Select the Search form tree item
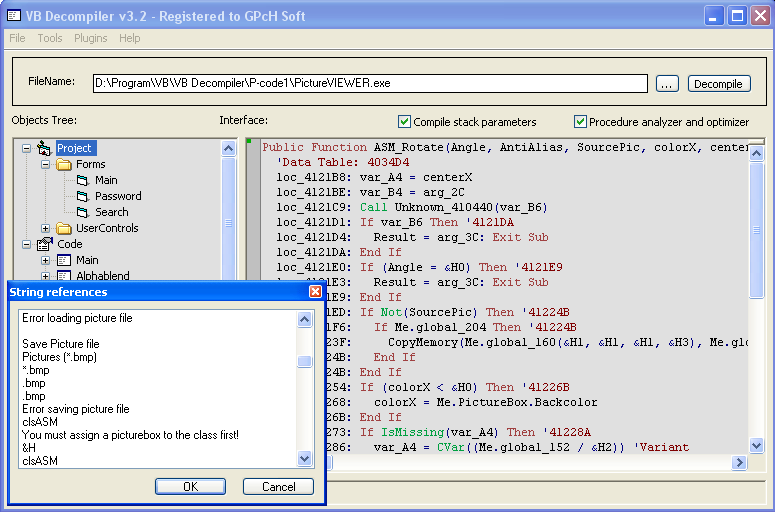775x512 pixels. pyautogui.click(x=112, y=212)
